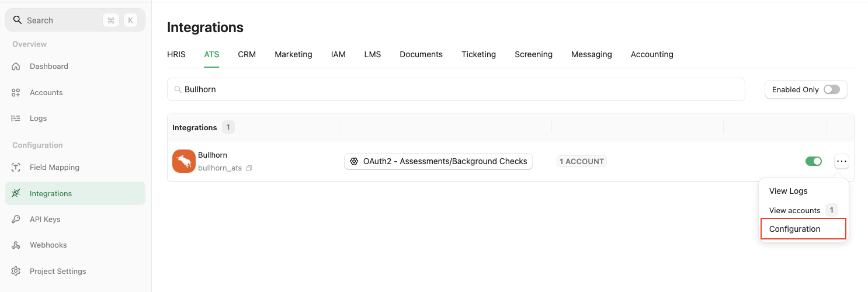Open Project Settings in the sidebar
Screen dimensions: 868x292
point(75,271)
